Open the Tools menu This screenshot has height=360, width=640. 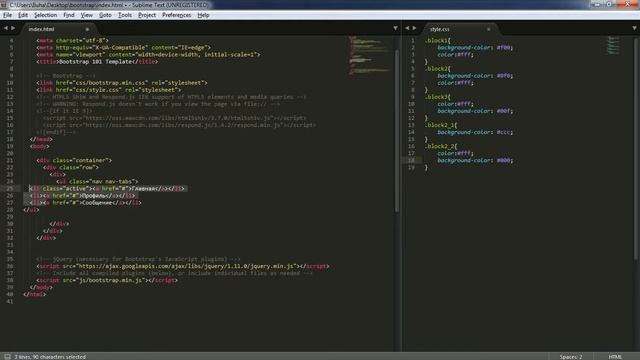tap(125, 15)
